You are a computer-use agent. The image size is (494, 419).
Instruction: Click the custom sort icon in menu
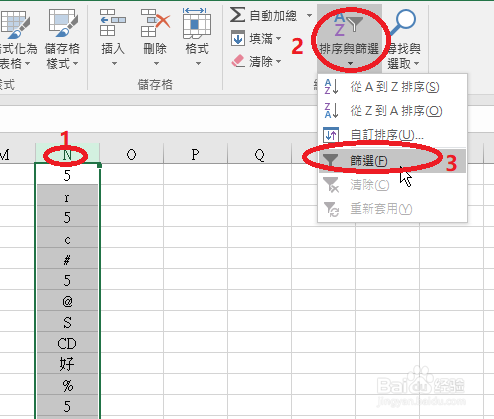click(331, 135)
